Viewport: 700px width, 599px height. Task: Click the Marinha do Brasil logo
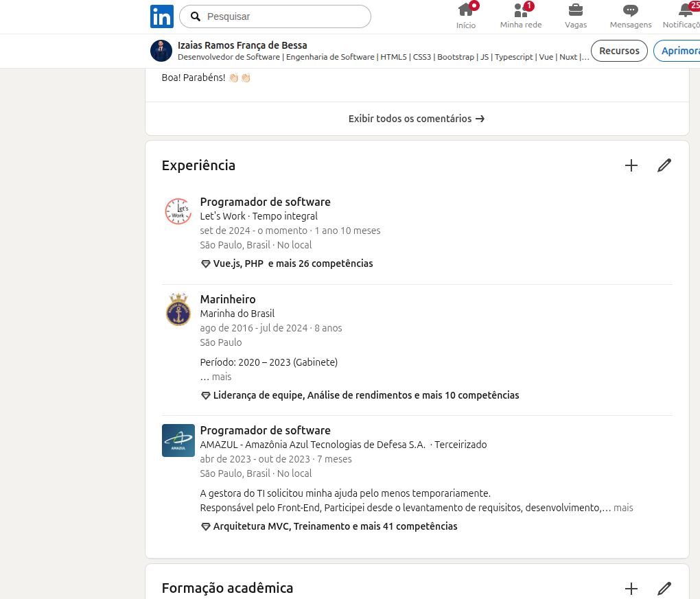pyautogui.click(x=178, y=309)
